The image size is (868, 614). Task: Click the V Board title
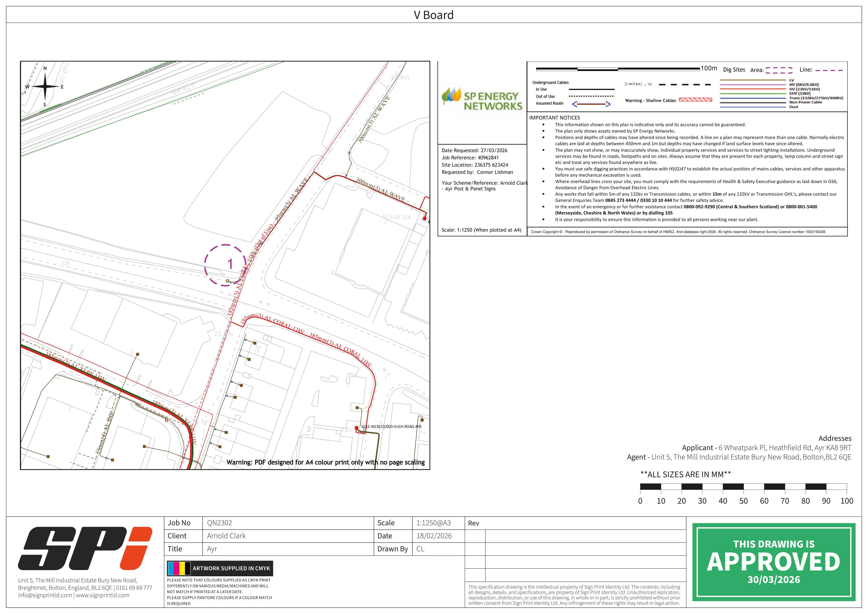(x=434, y=15)
